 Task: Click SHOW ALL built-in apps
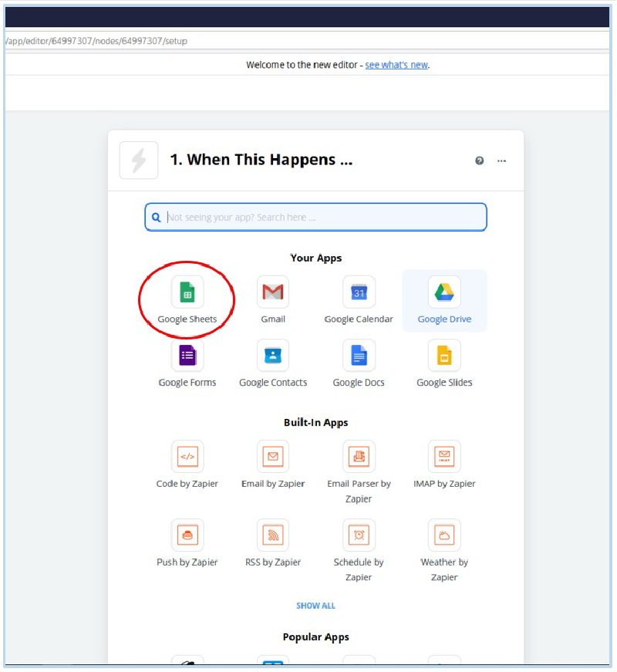click(x=315, y=606)
